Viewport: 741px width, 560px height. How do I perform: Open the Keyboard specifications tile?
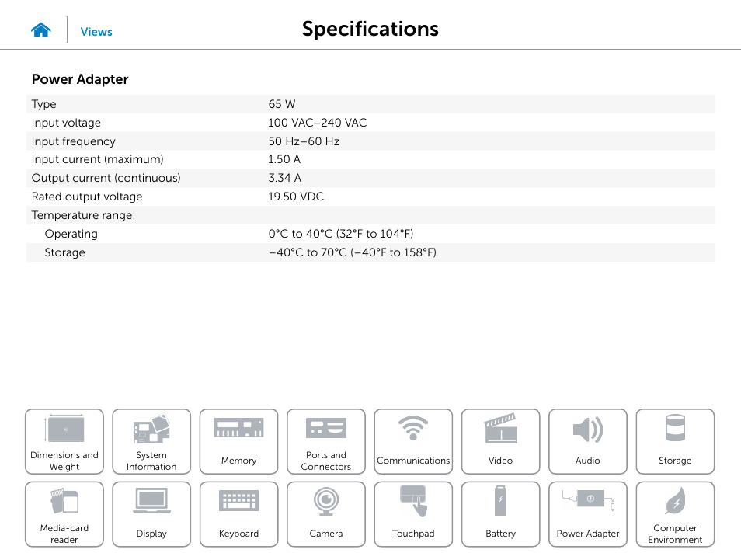[238, 514]
